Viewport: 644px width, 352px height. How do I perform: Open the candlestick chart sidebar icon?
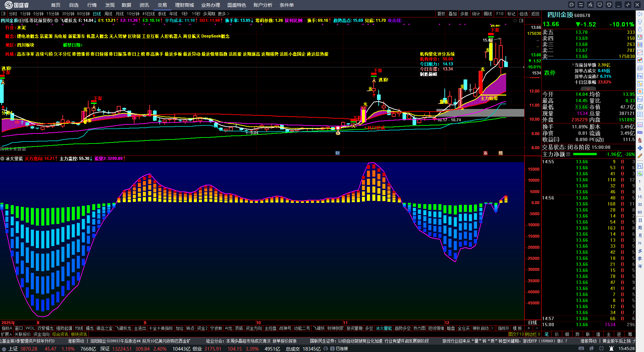tap(640, 60)
